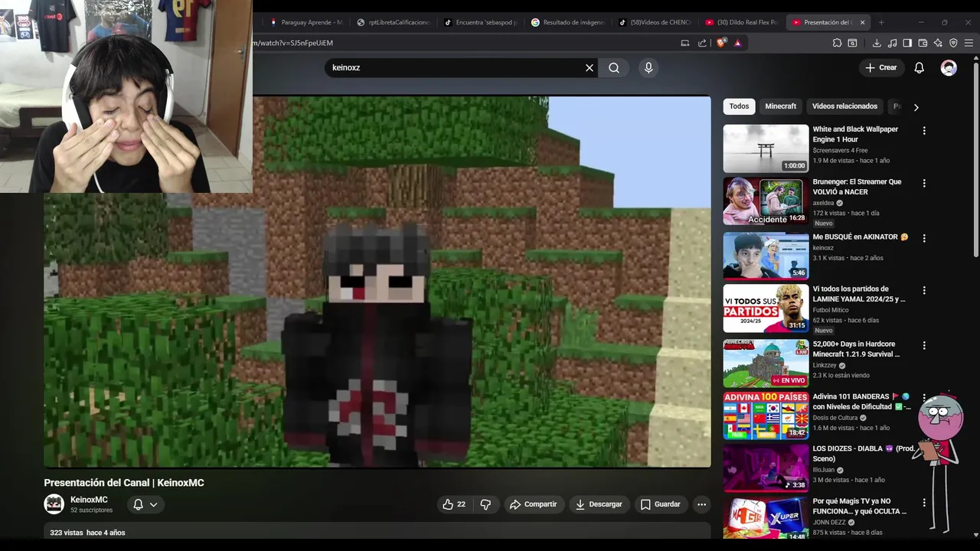The image size is (980, 551).
Task: Open a new browser tab with plus
Action: (881, 22)
